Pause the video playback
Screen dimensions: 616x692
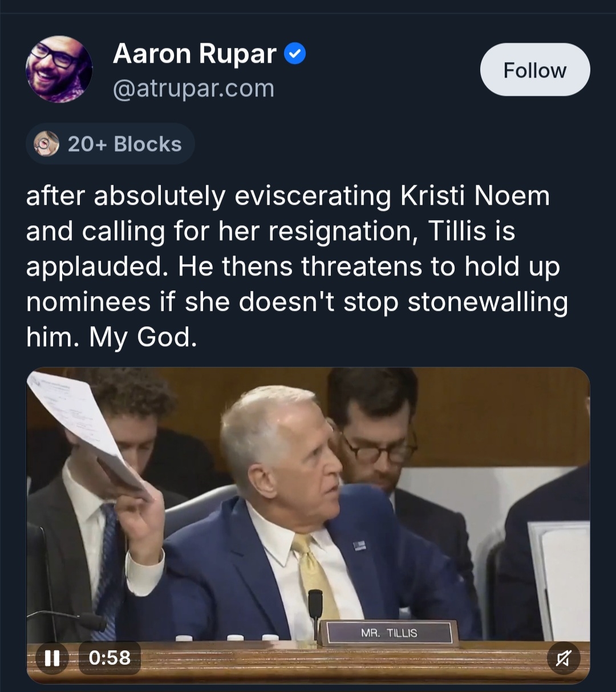pyautogui.click(x=52, y=658)
